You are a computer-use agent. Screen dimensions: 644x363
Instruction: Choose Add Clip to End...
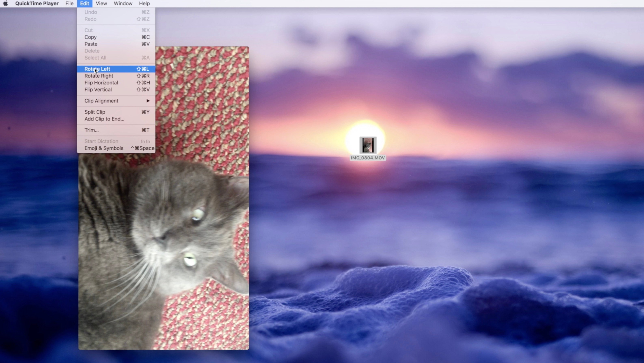click(116, 119)
